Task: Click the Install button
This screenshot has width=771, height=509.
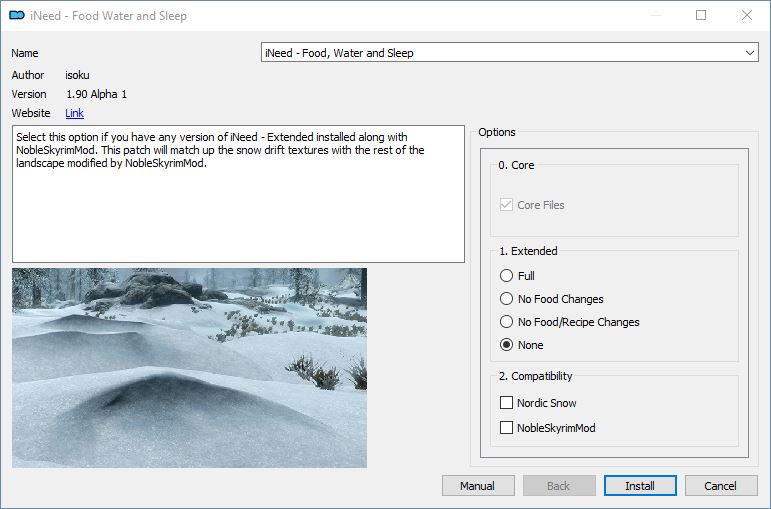Action: pos(640,486)
